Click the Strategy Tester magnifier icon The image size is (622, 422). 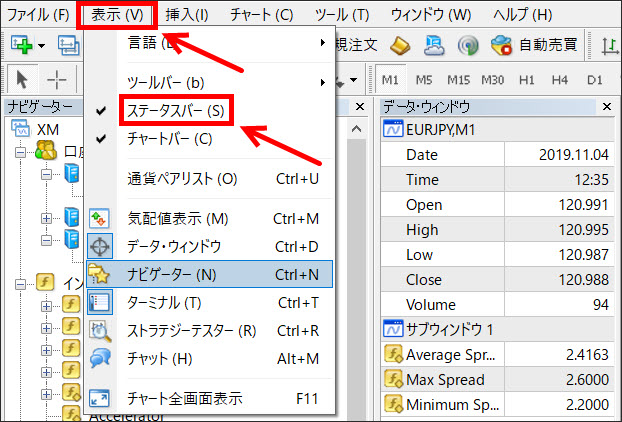tap(100, 330)
